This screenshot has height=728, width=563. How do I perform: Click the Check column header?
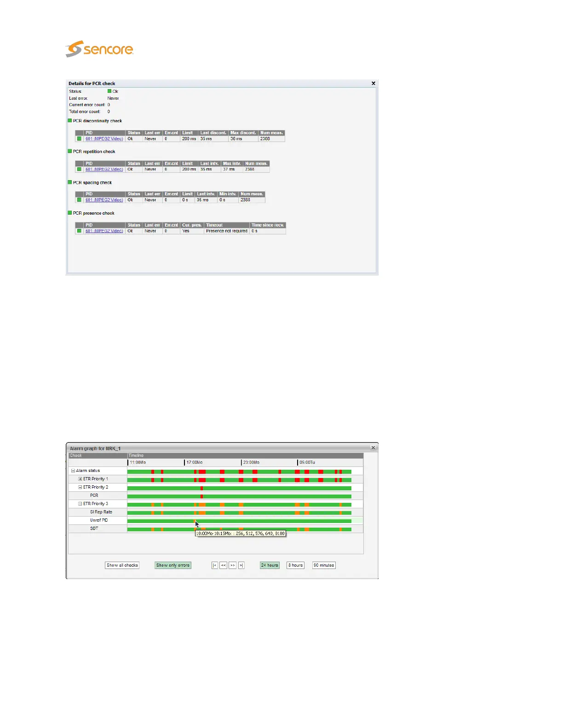(x=98, y=455)
